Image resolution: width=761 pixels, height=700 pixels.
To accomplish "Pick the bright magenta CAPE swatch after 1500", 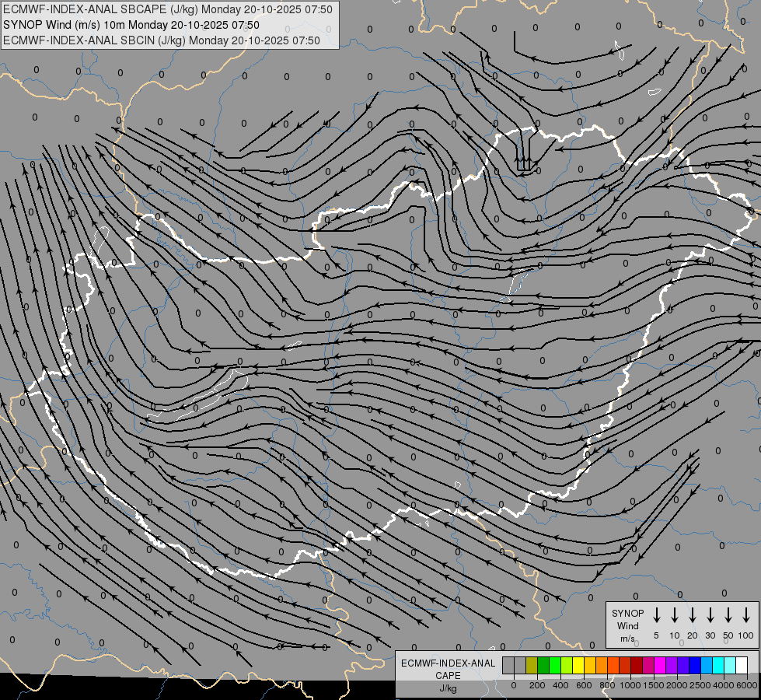I will (660, 666).
